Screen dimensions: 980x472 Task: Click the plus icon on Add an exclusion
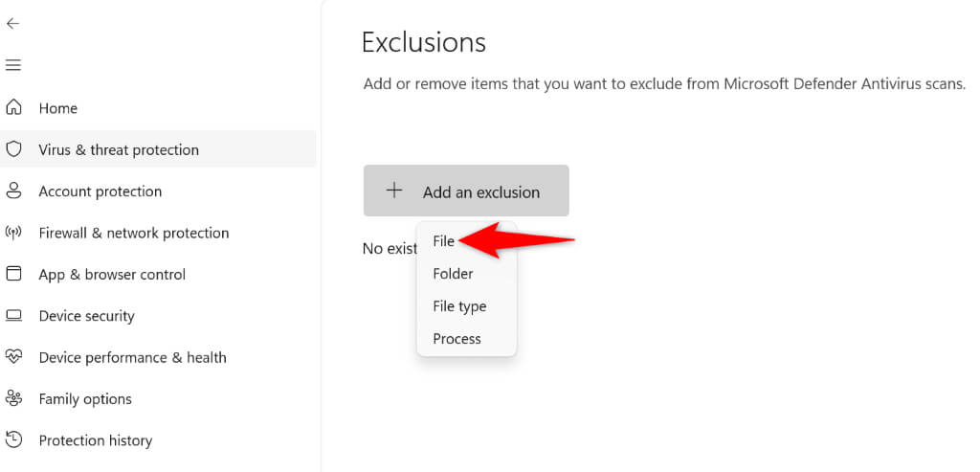point(394,191)
